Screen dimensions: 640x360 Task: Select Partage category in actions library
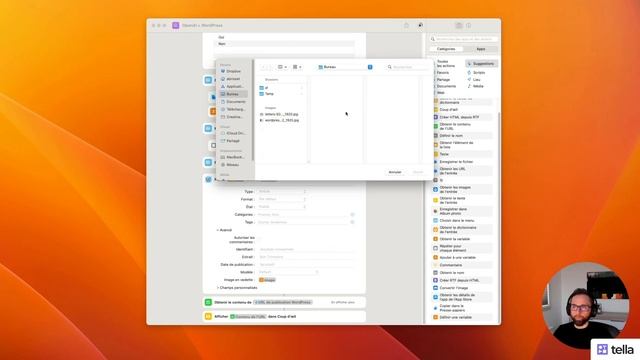(x=444, y=80)
